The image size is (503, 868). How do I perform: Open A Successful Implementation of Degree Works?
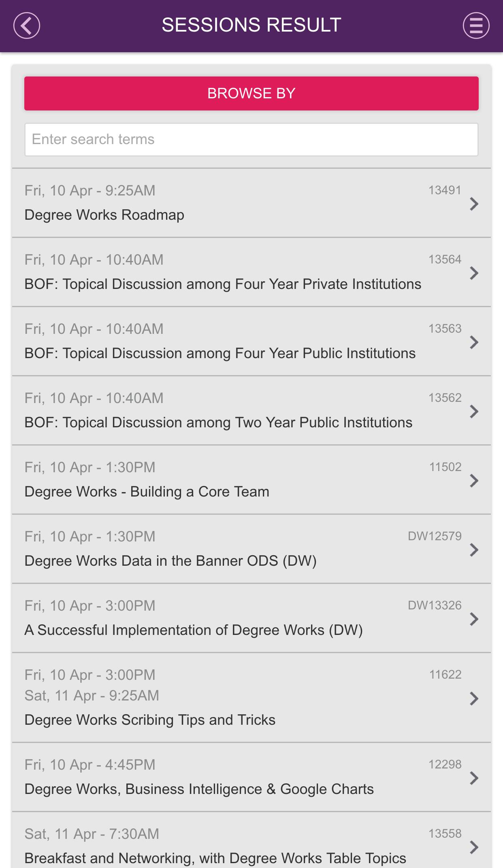194,630
